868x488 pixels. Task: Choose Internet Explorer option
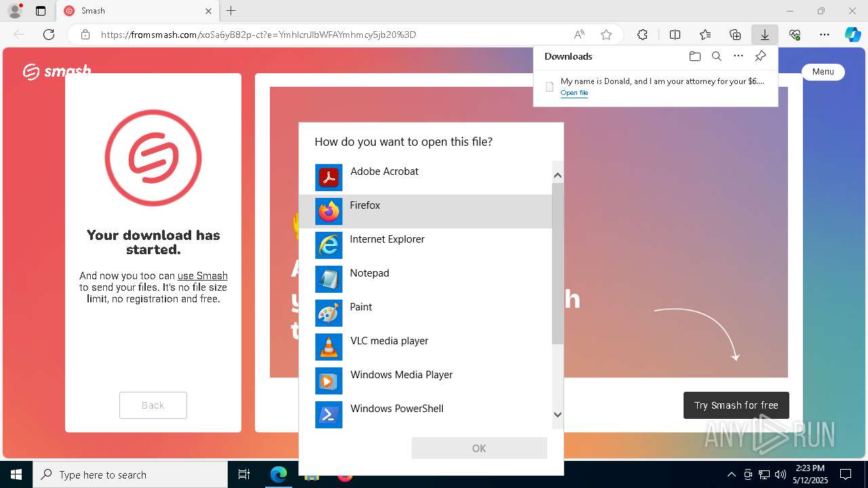425,245
